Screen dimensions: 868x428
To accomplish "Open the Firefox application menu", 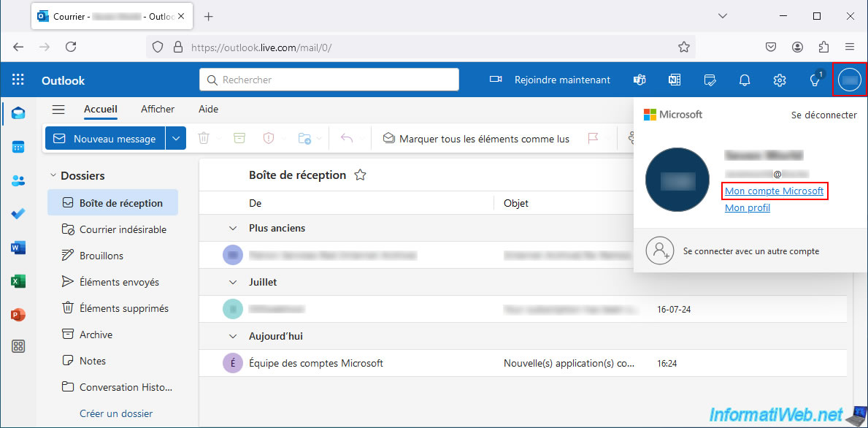I will pyautogui.click(x=850, y=47).
